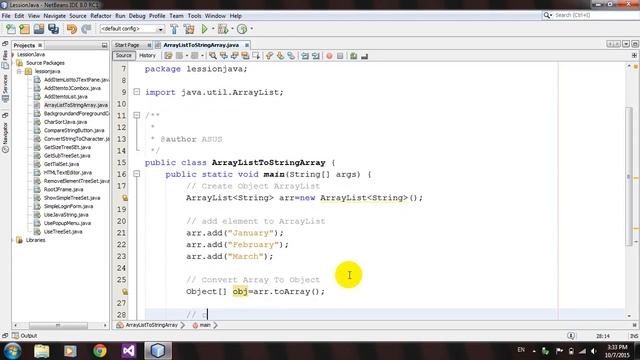Toggle Bookmark in editor toolbar
640x360 pixels.
(291, 56)
